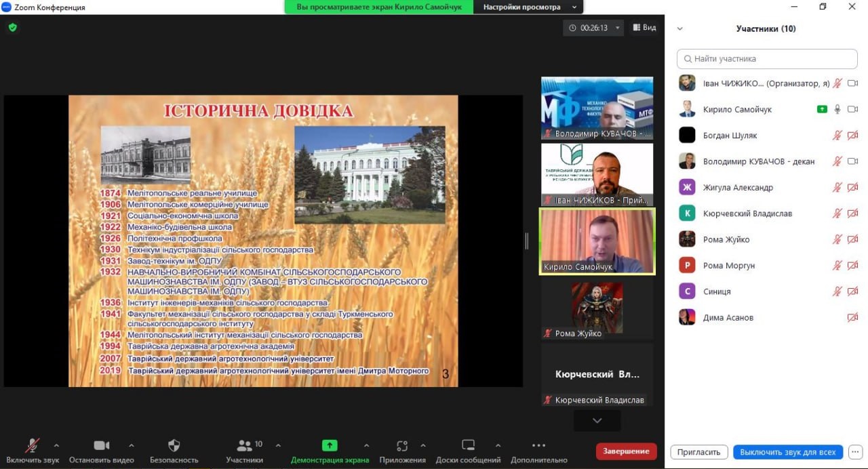The width and height of the screenshot is (868, 469).
Task: Click the green encryption shield icon
Action: point(12,28)
